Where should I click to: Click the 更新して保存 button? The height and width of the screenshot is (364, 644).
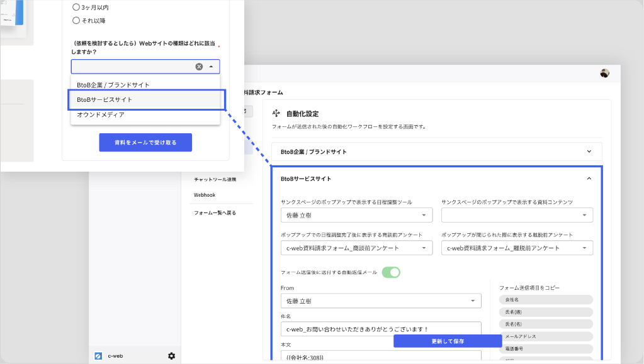448,341
